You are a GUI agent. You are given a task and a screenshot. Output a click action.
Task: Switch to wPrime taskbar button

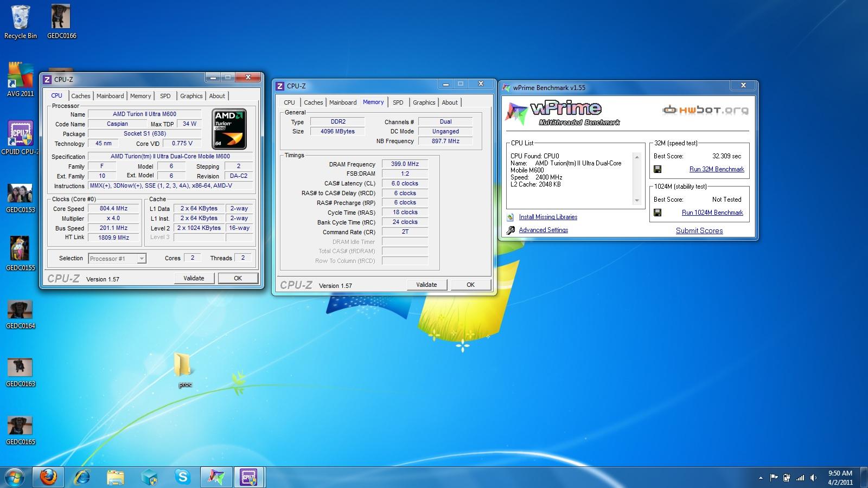[216, 477]
